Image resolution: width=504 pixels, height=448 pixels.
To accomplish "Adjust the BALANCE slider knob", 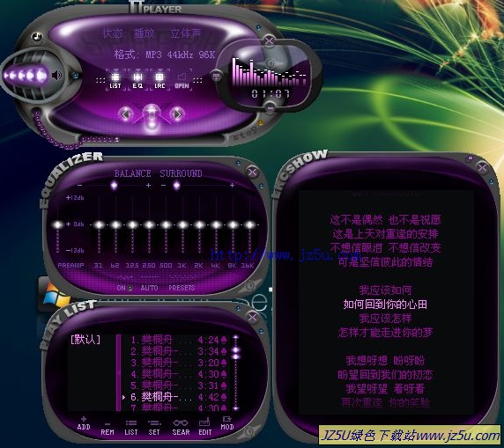I will click(x=114, y=186).
